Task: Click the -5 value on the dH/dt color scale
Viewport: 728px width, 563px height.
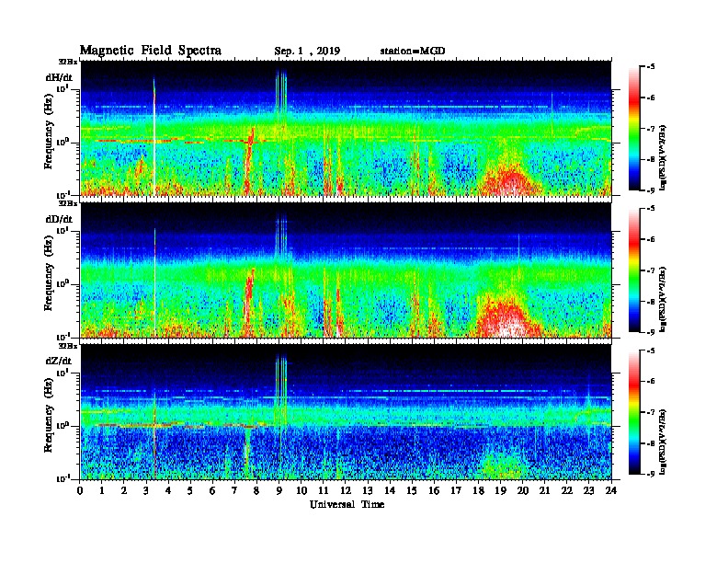Action: [651, 67]
